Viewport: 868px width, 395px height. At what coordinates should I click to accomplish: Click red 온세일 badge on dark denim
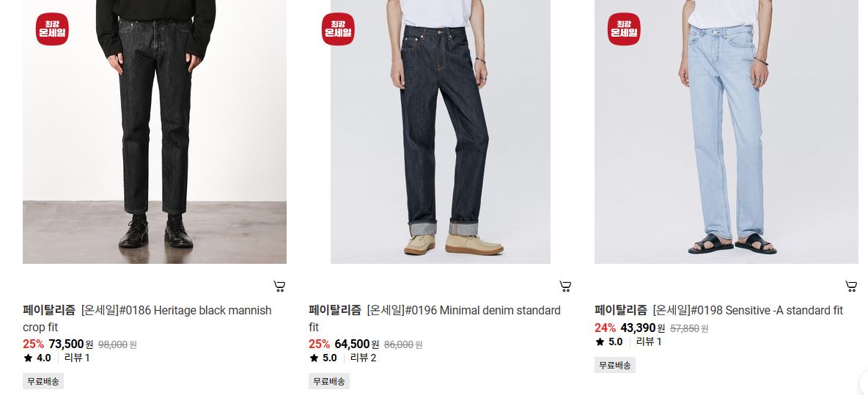pyautogui.click(x=338, y=29)
